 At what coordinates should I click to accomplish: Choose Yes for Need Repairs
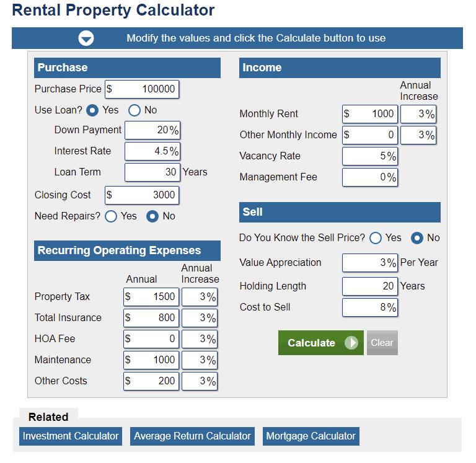coord(111,216)
